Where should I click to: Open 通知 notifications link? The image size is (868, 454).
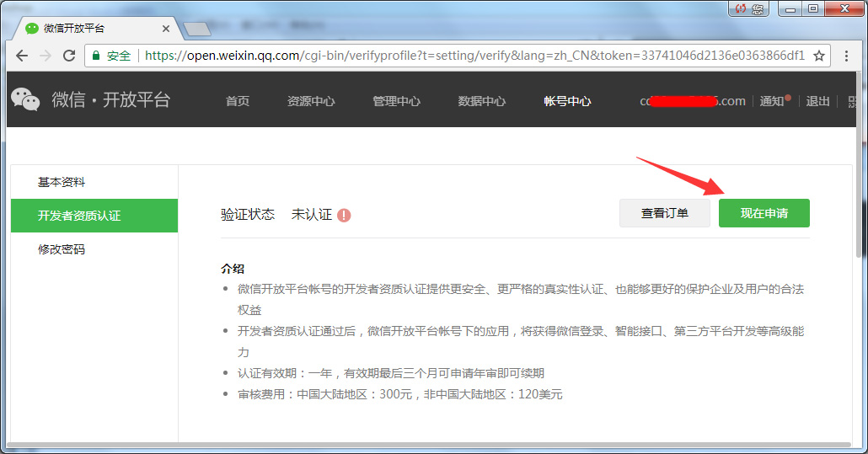coord(772,101)
